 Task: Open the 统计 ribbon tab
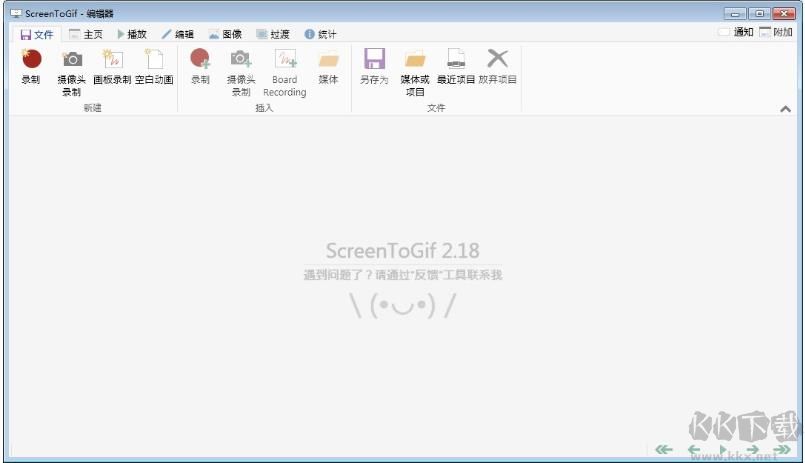[x=320, y=34]
